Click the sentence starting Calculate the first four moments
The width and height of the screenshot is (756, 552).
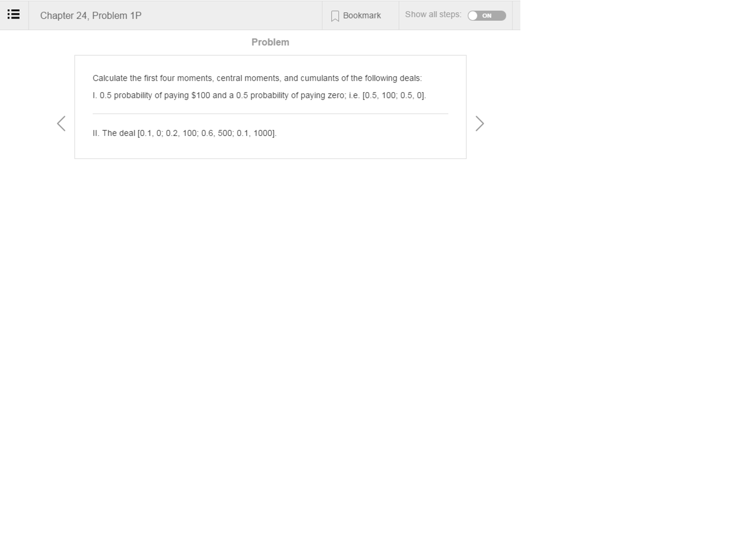257,78
